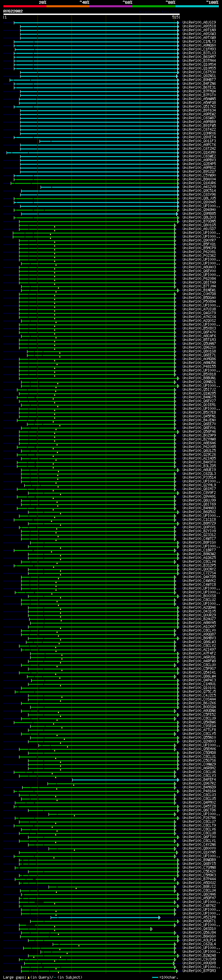
Task: Select the UniRef100_B9SZQ7 label
Action: 199,172
